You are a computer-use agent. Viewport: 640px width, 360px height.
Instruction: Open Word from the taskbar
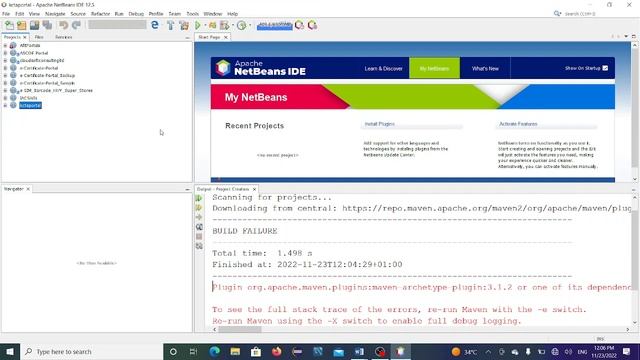(359, 351)
